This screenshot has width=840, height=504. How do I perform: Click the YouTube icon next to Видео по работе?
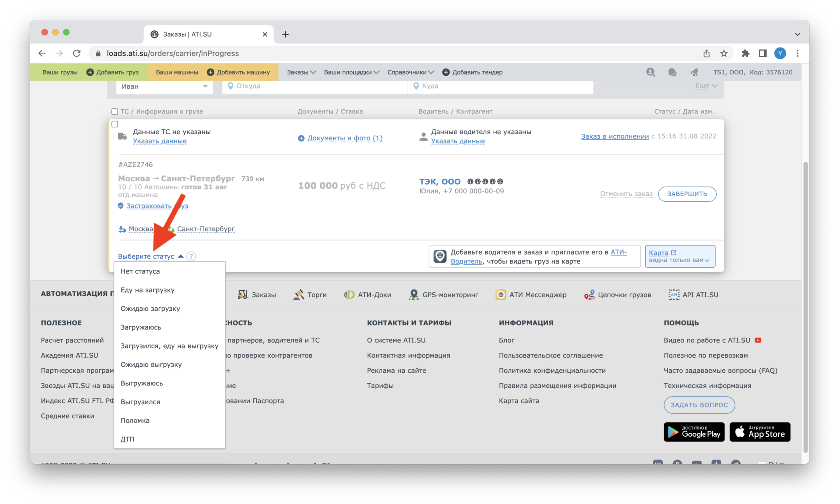click(x=758, y=340)
